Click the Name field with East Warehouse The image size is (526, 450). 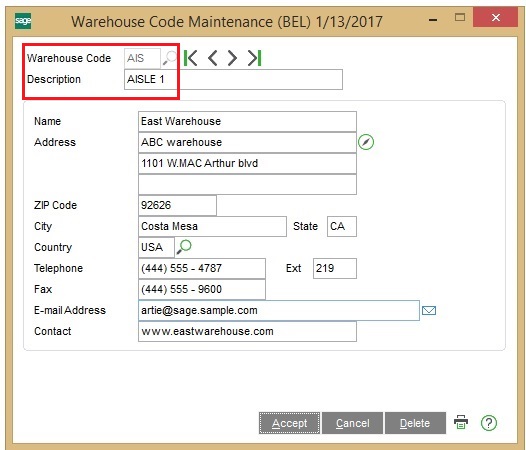[x=247, y=121]
